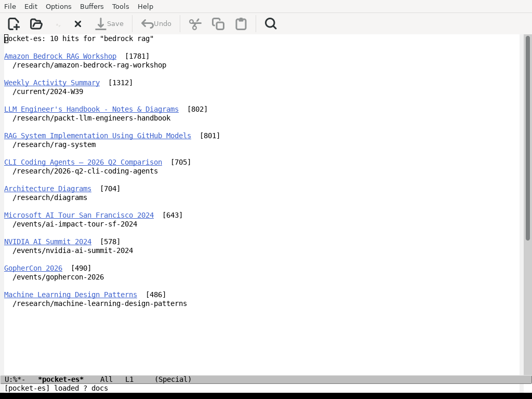This screenshot has height=399, width=532.
Task: Click path /research/packt-llm-engineers-handbook
Action: click(x=91, y=118)
